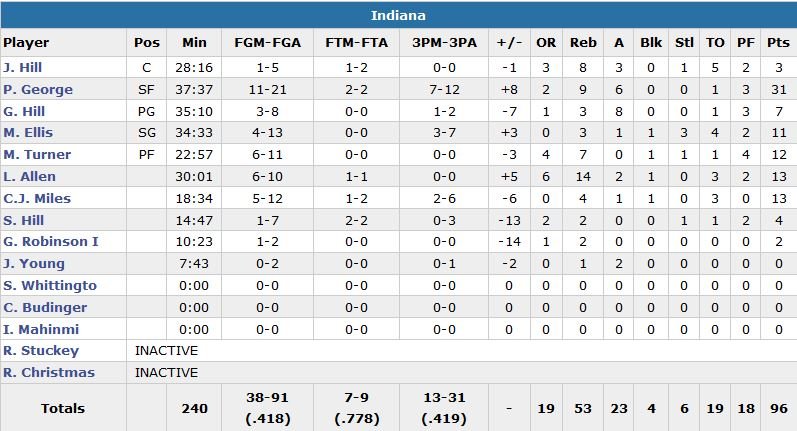Open R. Christmas player profile
The width and height of the screenshot is (797, 431).
tap(49, 373)
